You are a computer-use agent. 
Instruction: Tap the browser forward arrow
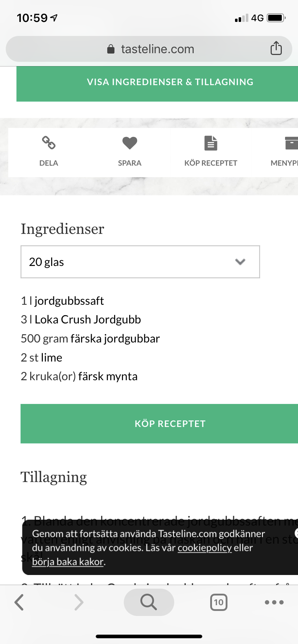pos(78,602)
